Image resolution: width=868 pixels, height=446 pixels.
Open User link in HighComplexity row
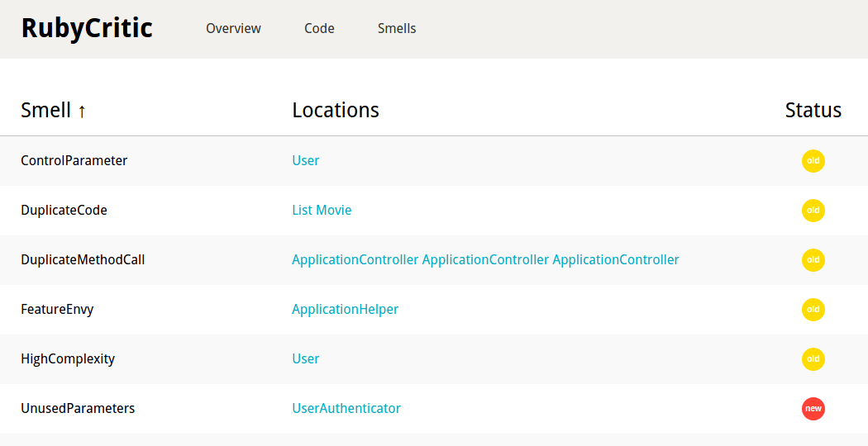coord(305,359)
